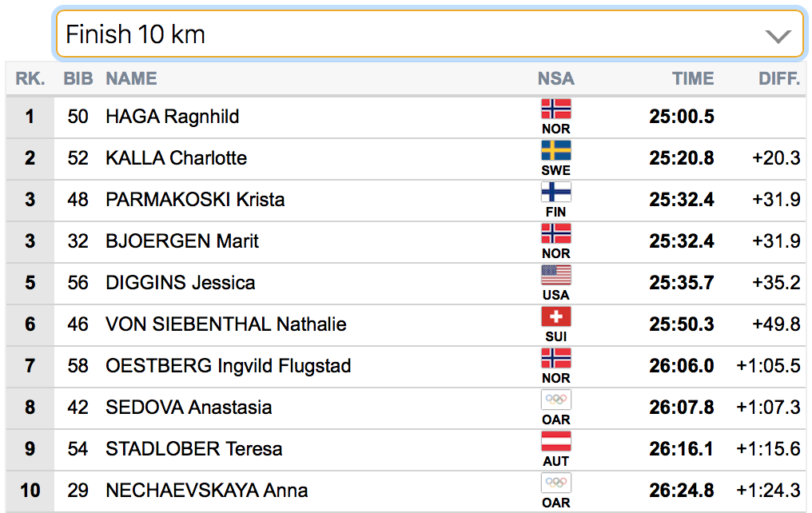Click the Finland flag icon
Image resolution: width=812 pixels, height=513 pixels.
click(x=555, y=192)
